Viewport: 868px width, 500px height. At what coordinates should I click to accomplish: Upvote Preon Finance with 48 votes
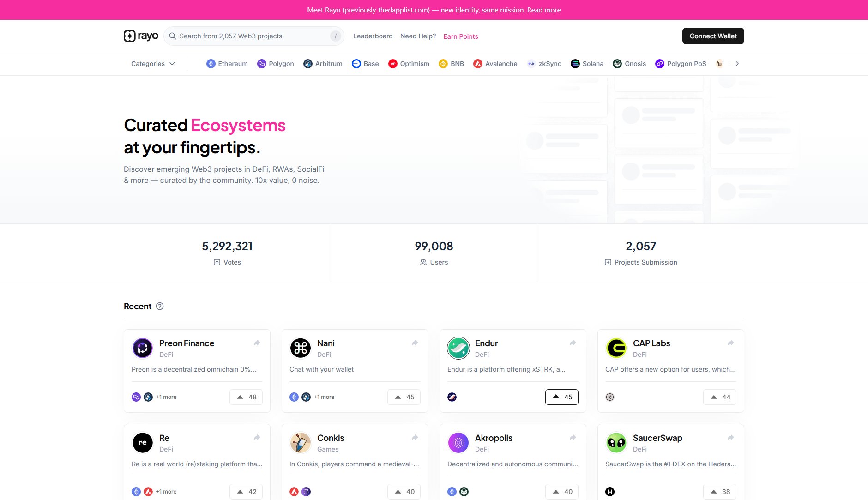[x=246, y=397]
